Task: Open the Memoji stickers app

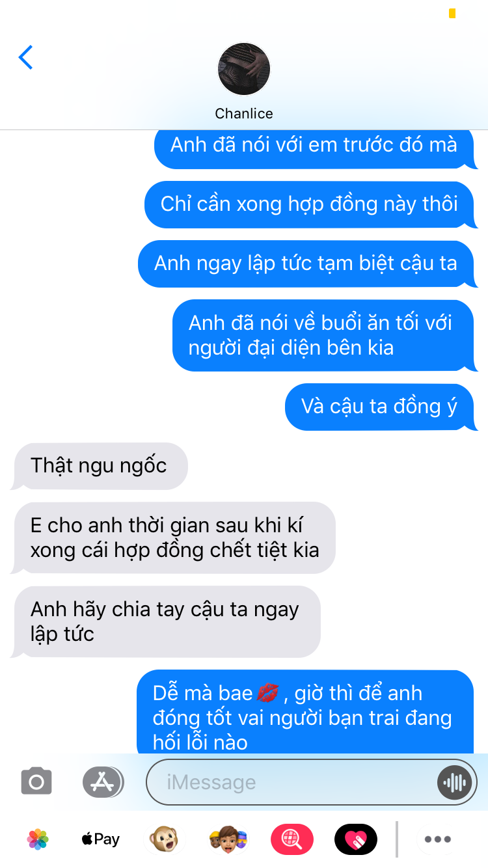Action: click(x=228, y=839)
